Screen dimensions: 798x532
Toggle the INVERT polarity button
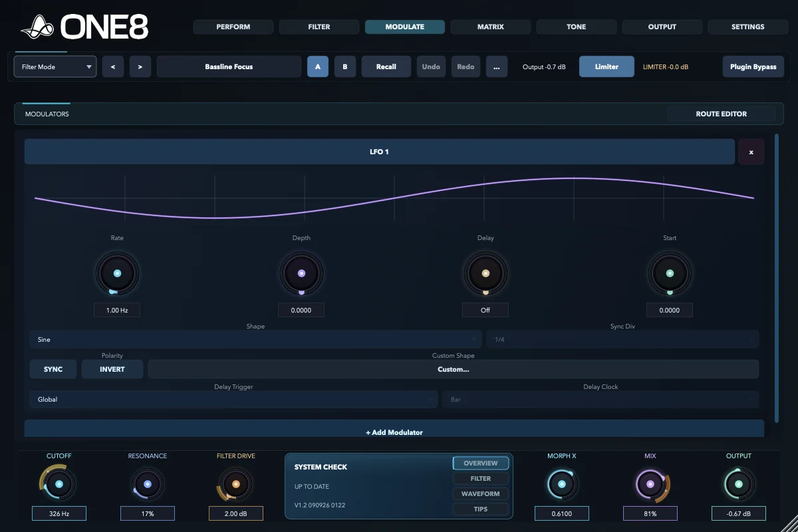112,369
